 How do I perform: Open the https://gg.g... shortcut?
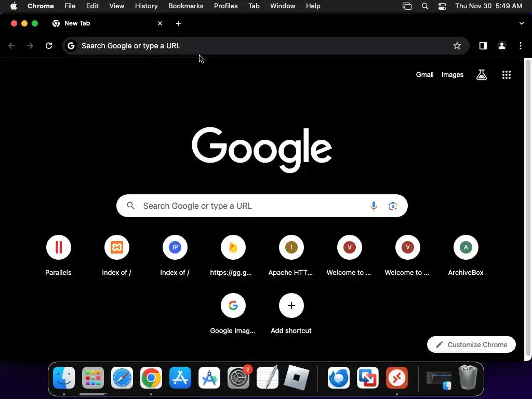click(233, 255)
